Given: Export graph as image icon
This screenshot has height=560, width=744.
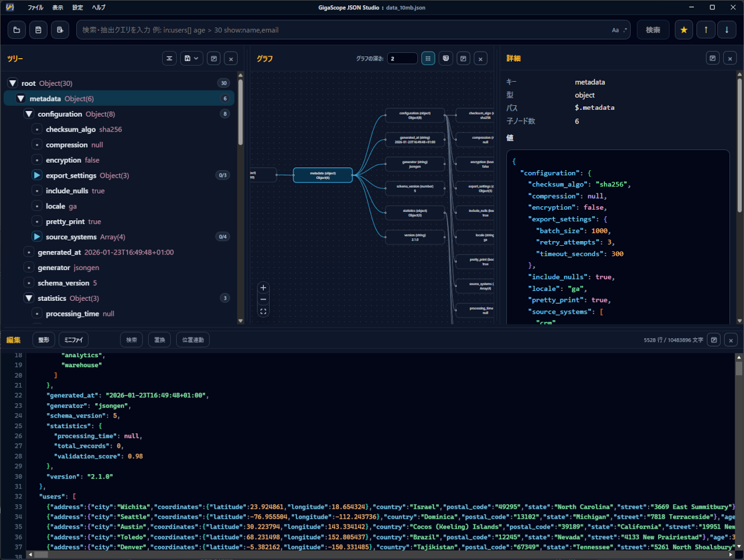Looking at the screenshot, I should tap(446, 59).
